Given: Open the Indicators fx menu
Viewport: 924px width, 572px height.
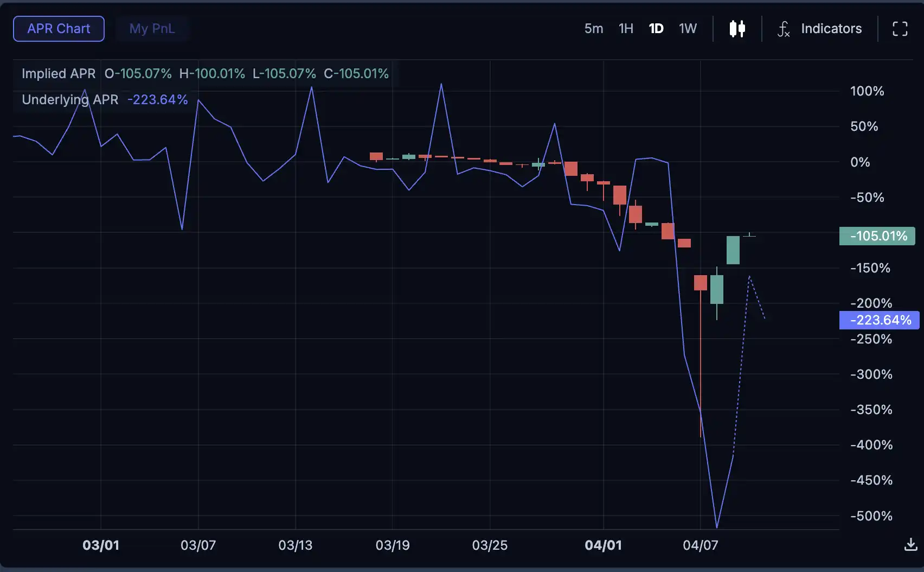Looking at the screenshot, I should [784, 29].
